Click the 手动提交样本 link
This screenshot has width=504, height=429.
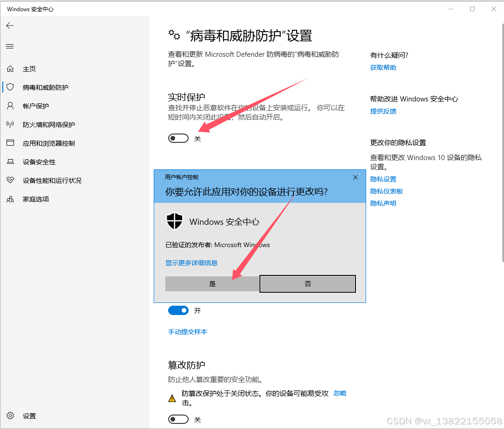[188, 332]
